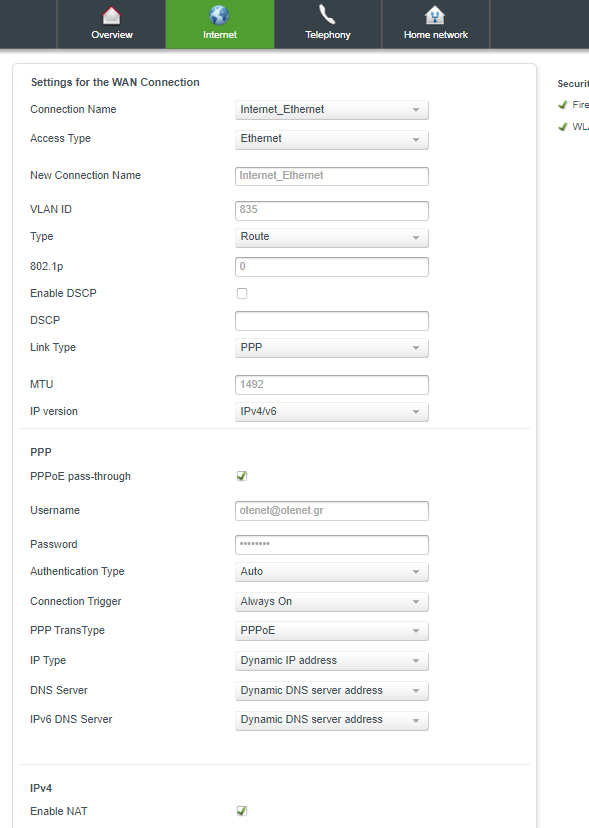Switch to the Home network tab
The image size is (589, 828).
[436, 24]
